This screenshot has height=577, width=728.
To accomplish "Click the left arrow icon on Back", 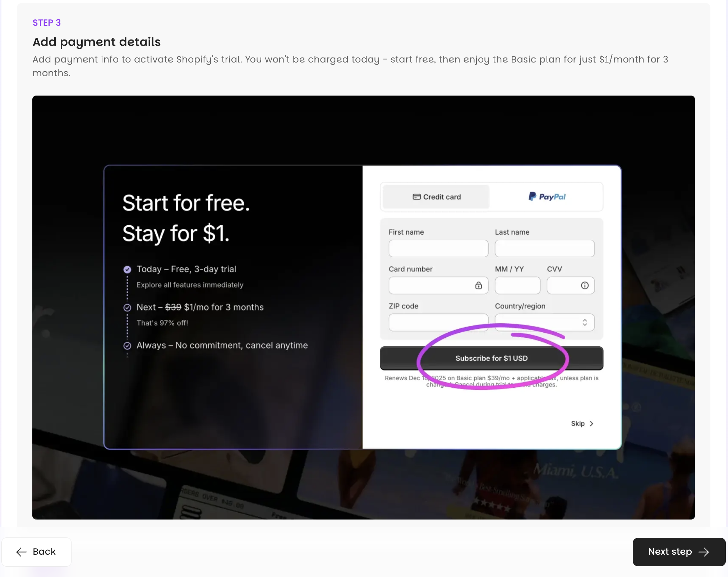I will click(22, 552).
